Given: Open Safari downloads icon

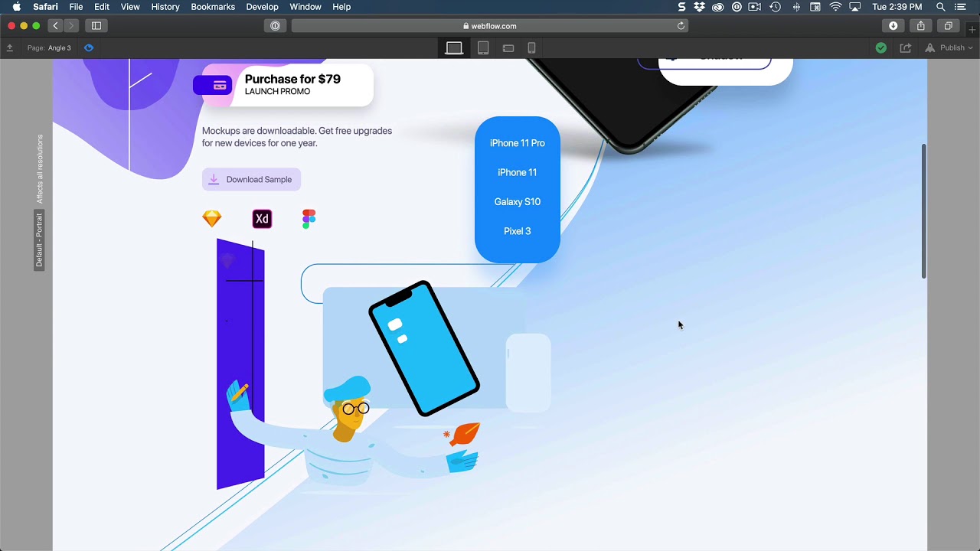Looking at the screenshot, I should 893,25.
